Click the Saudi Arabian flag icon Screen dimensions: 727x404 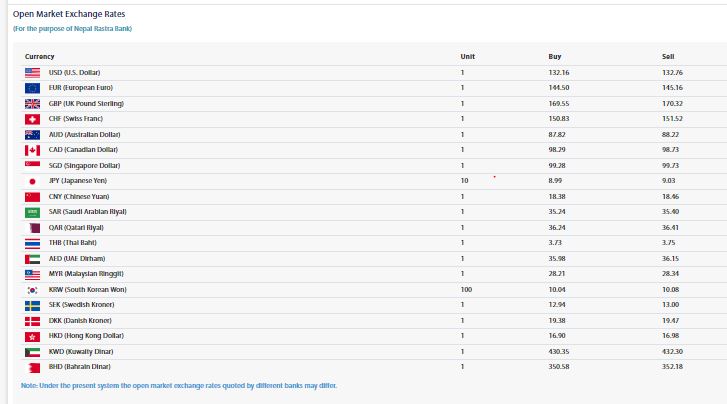click(31, 212)
